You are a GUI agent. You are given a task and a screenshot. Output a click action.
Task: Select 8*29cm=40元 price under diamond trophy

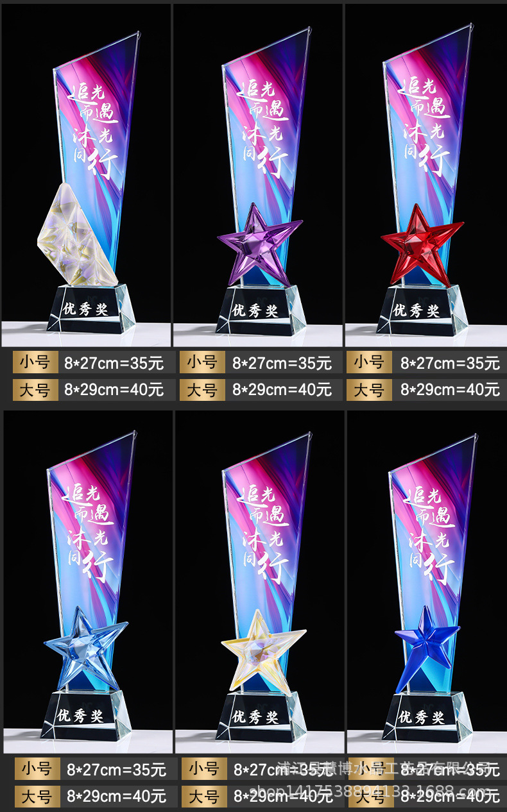114,390
